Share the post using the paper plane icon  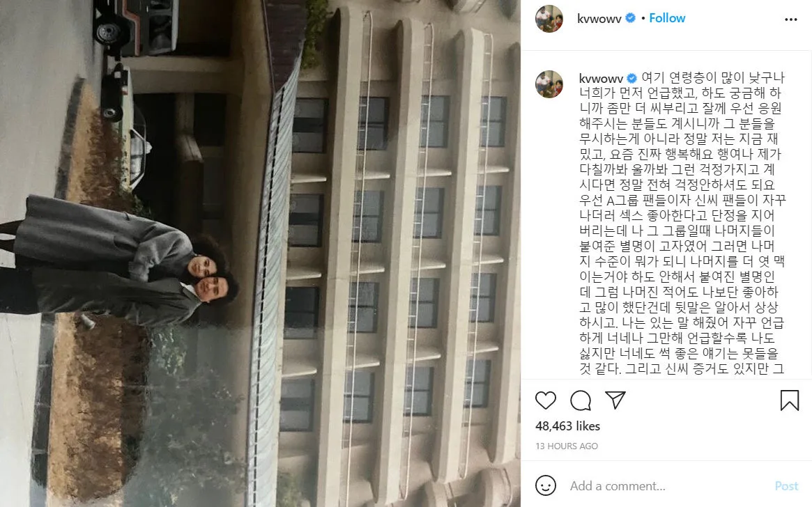615,400
